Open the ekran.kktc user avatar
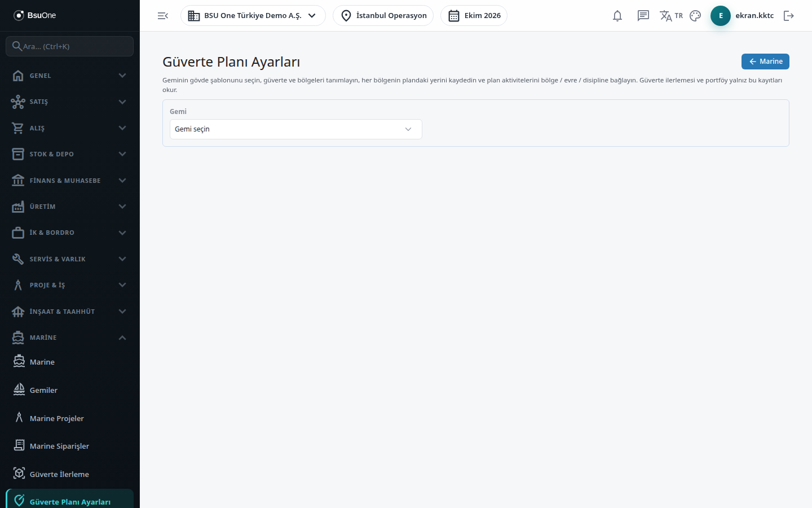 coord(721,16)
